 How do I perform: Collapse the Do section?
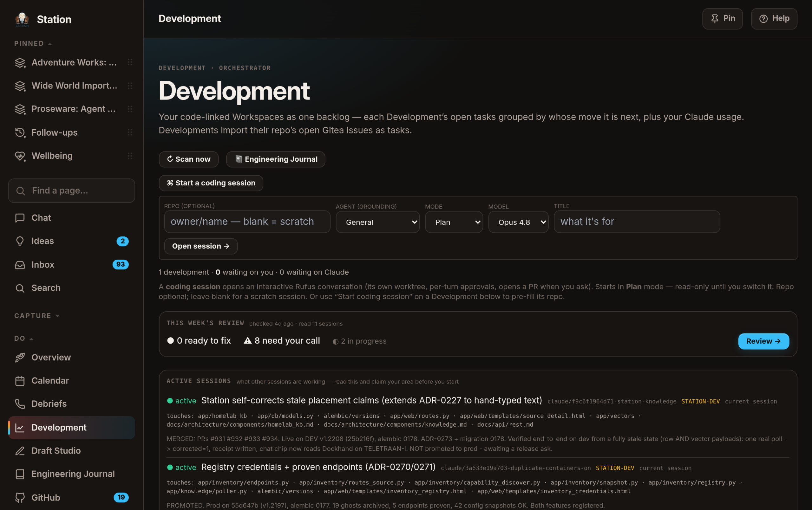[x=23, y=339]
